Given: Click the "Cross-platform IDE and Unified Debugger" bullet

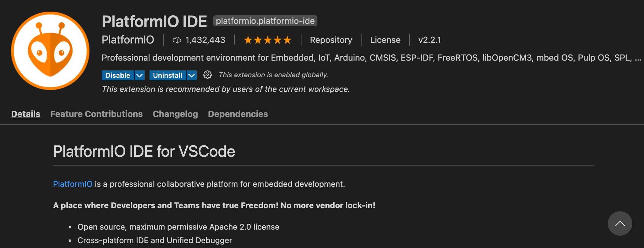Looking at the screenshot, I should 155,240.
